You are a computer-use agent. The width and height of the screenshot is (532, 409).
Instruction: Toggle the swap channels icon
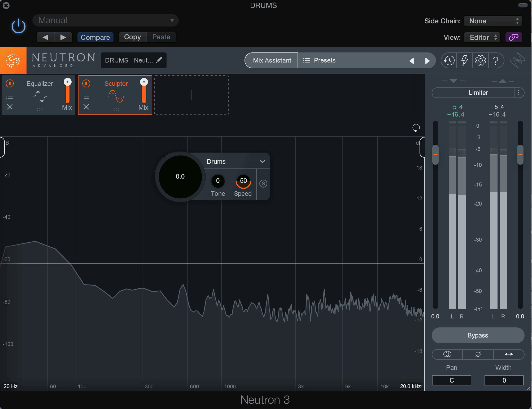509,354
